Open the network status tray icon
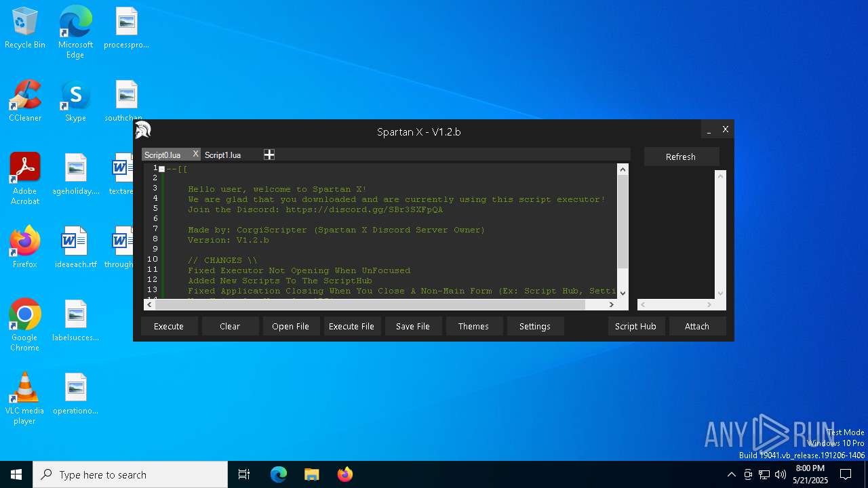868x488 pixels. pyautogui.click(x=764, y=474)
